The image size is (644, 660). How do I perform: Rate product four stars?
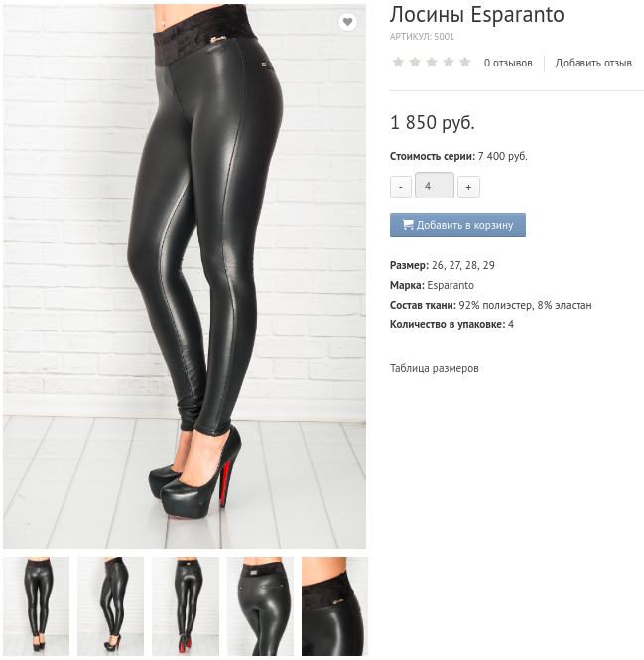(x=449, y=63)
